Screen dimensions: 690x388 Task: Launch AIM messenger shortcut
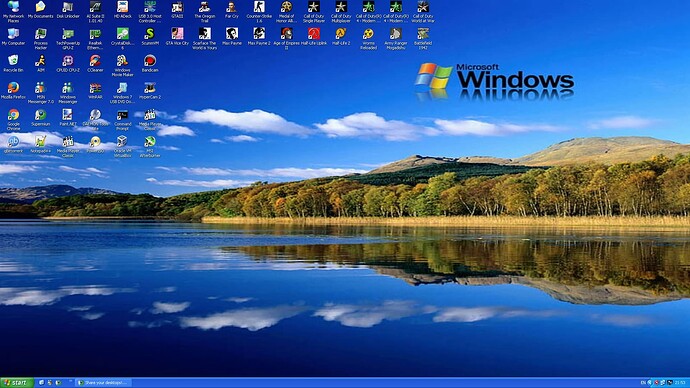[x=40, y=64]
